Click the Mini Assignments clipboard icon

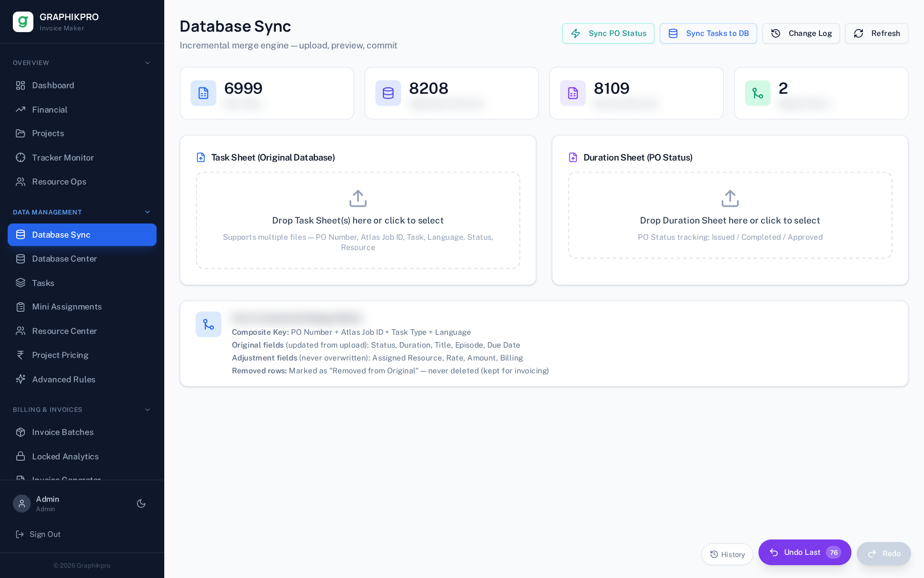[x=21, y=307]
